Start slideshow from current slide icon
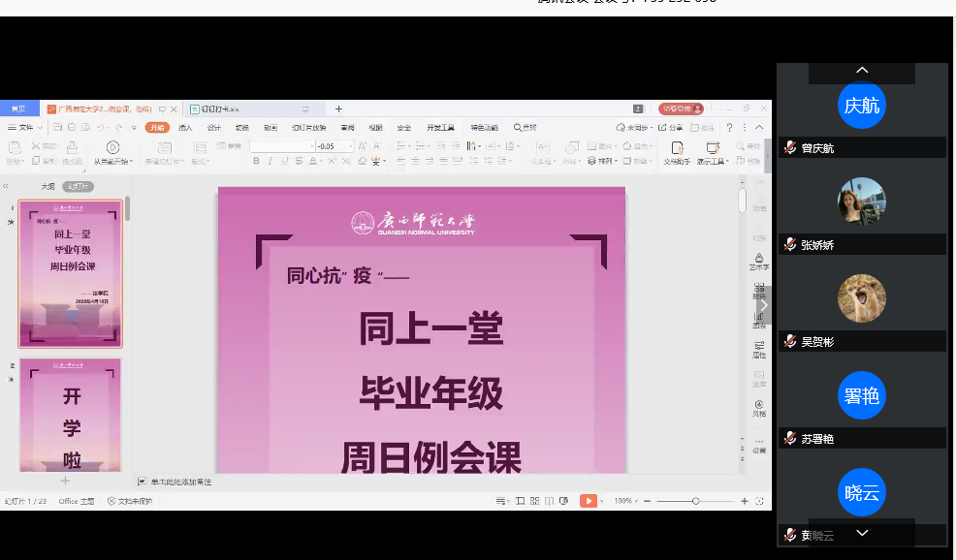Screen dimensions: 956x560 click(x=112, y=147)
